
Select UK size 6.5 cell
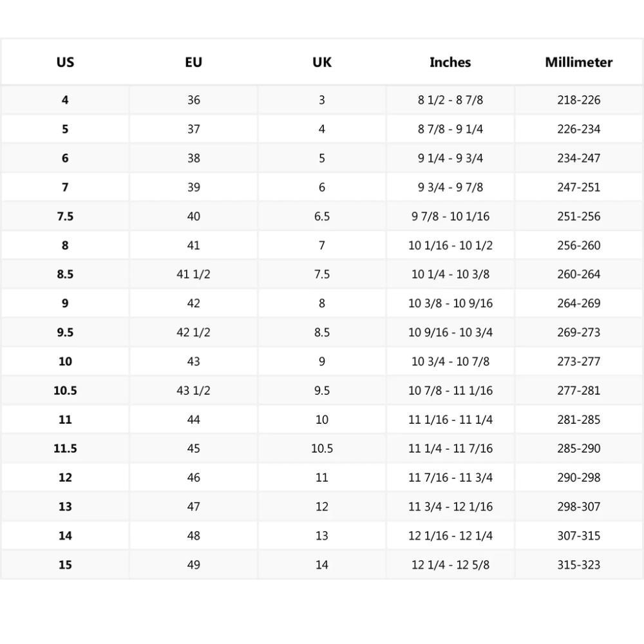[x=322, y=216]
